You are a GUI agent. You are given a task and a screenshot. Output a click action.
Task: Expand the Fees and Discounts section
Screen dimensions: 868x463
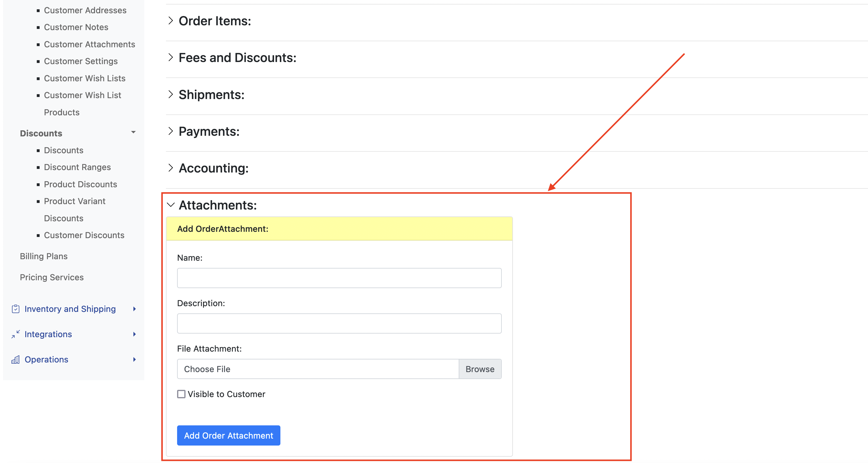pos(171,57)
